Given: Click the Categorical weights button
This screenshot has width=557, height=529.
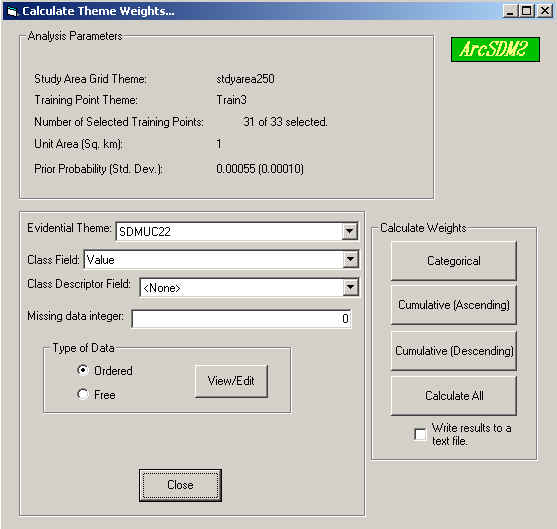Looking at the screenshot, I should click(454, 261).
